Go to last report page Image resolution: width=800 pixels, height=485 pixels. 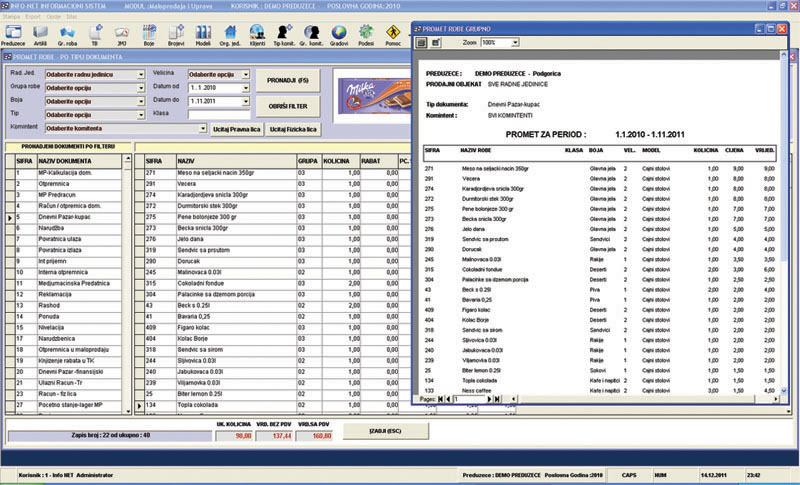(497, 399)
